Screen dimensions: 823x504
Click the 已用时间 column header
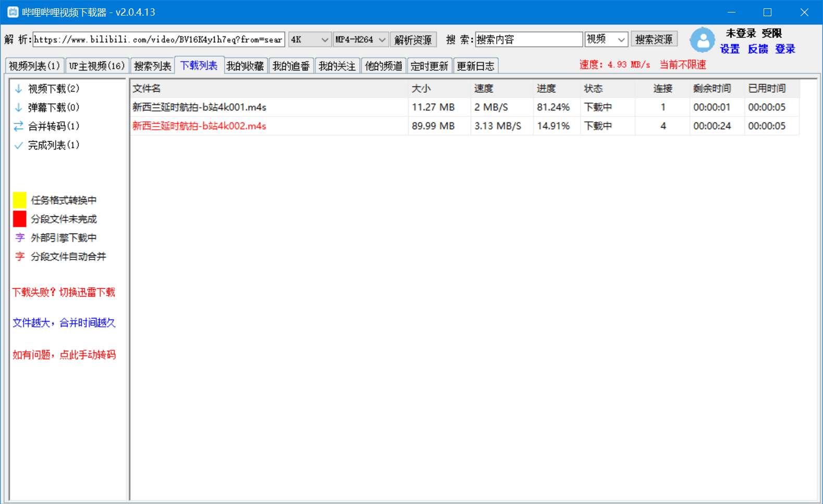coord(772,89)
